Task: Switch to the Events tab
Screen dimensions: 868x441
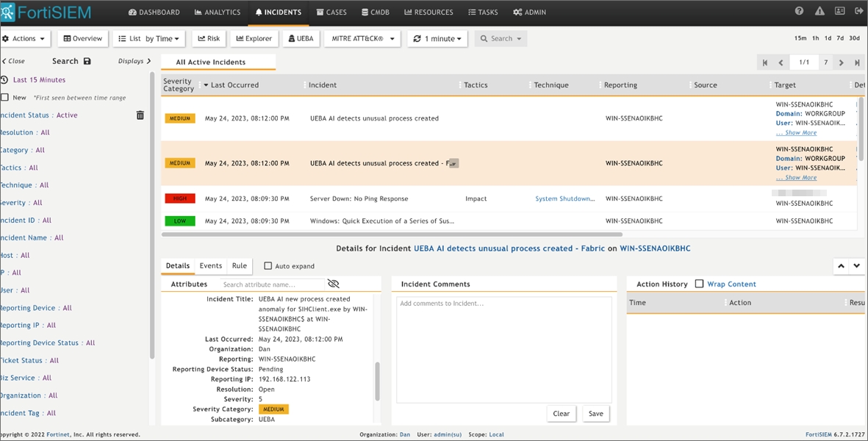Action: pyautogui.click(x=211, y=265)
